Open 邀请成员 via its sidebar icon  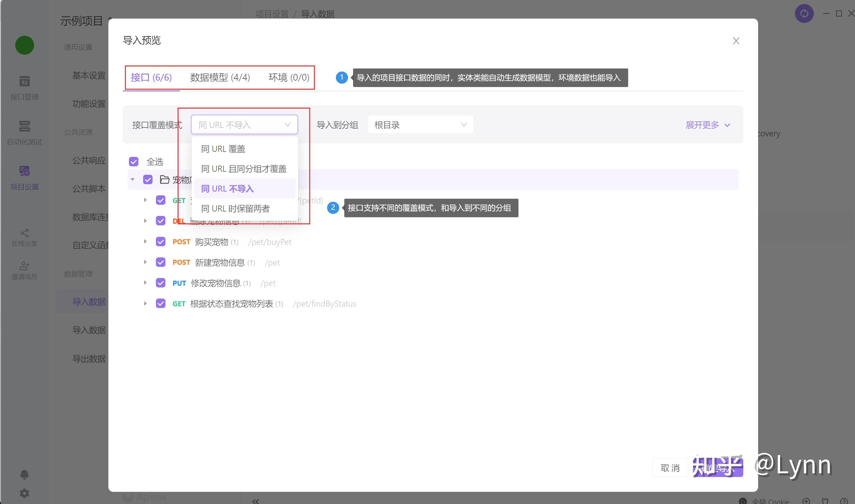point(24,269)
